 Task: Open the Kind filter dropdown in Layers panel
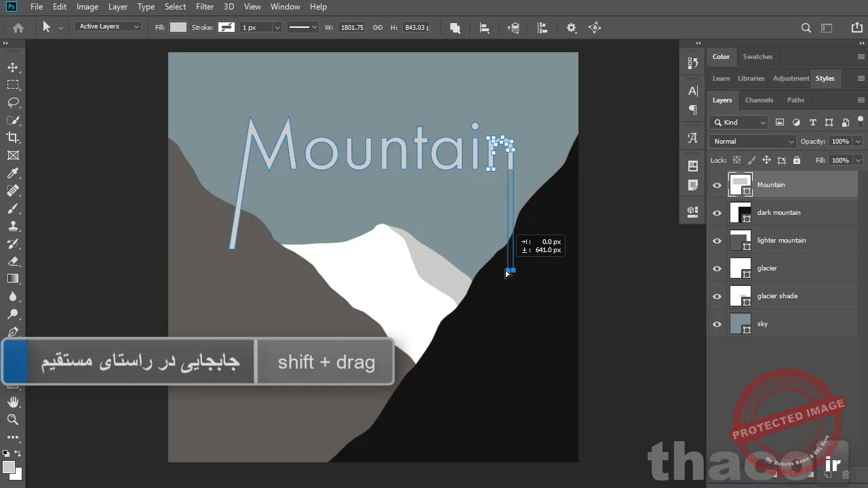point(738,122)
